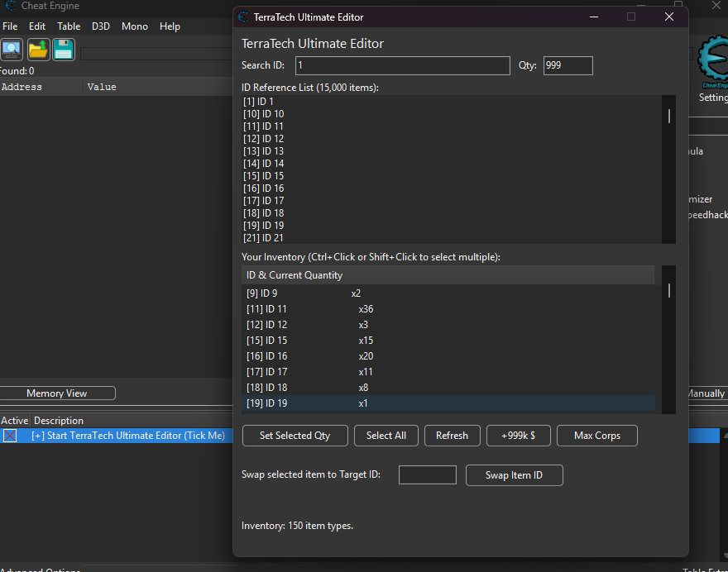The height and width of the screenshot is (572, 728).
Task: Select inventory row [15] ID 15 x15
Action: [x=448, y=341]
